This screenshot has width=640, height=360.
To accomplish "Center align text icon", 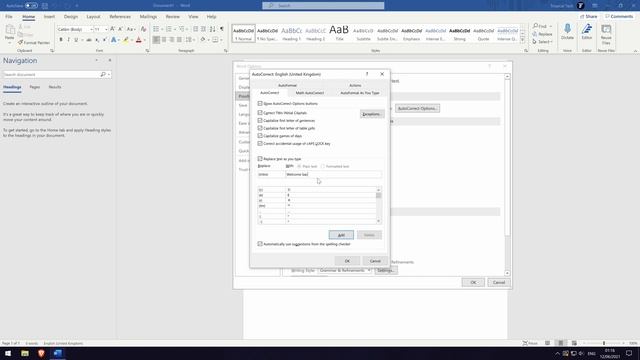I will click(164, 40).
